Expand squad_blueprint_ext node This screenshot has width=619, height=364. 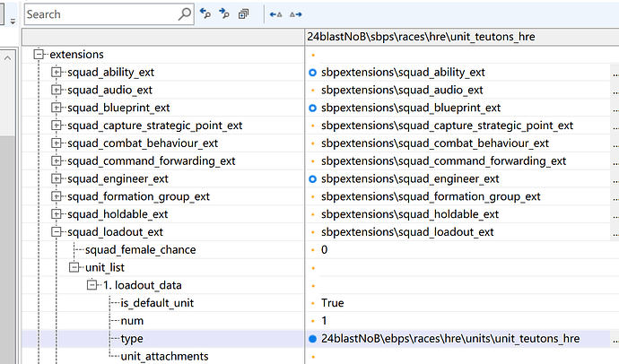[x=57, y=108]
